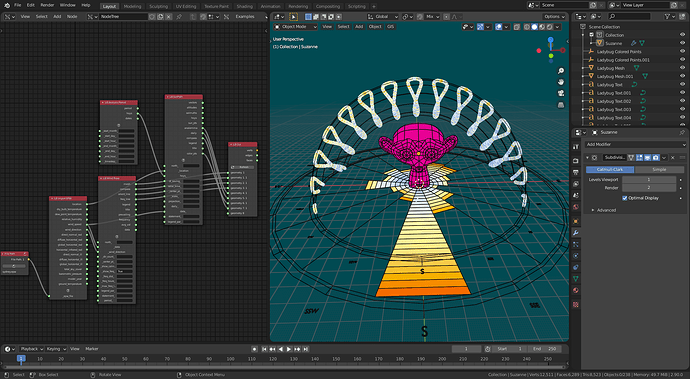The height and width of the screenshot is (379, 690).
Task: Expand the Advanced section of modifier
Action: [x=603, y=210]
